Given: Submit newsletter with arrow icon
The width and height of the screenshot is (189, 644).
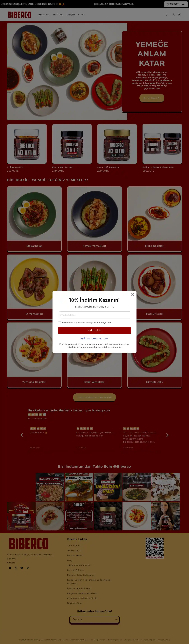Looking at the screenshot, I should [116, 619].
